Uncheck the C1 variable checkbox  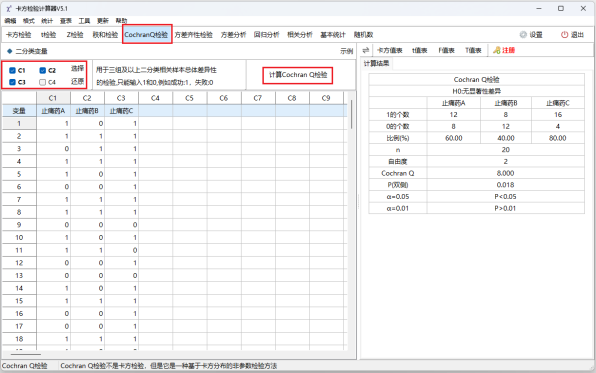coord(12,70)
